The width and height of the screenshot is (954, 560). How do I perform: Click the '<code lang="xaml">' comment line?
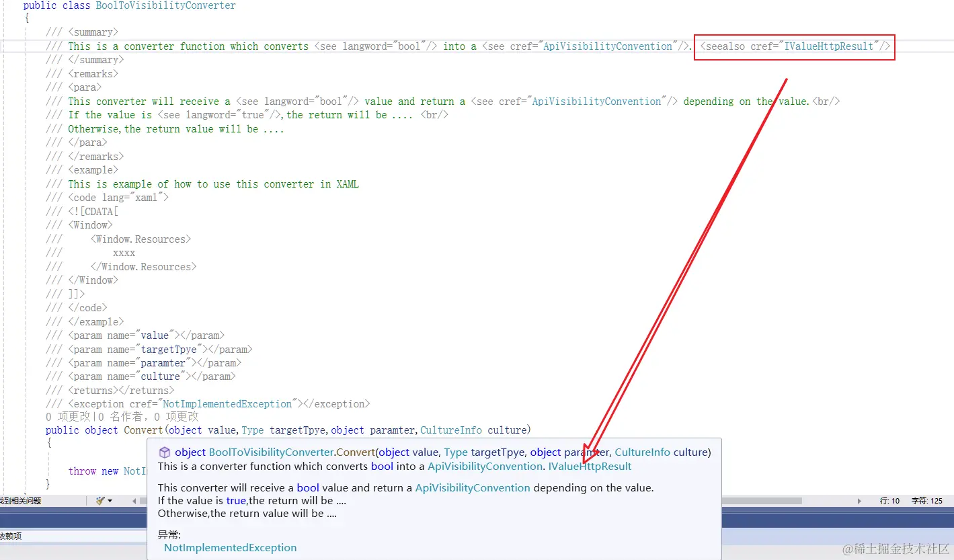[108, 198]
